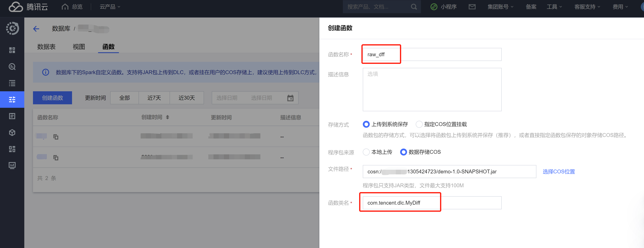Click the 创建函数 button
The image size is (644, 248).
coord(52,98)
